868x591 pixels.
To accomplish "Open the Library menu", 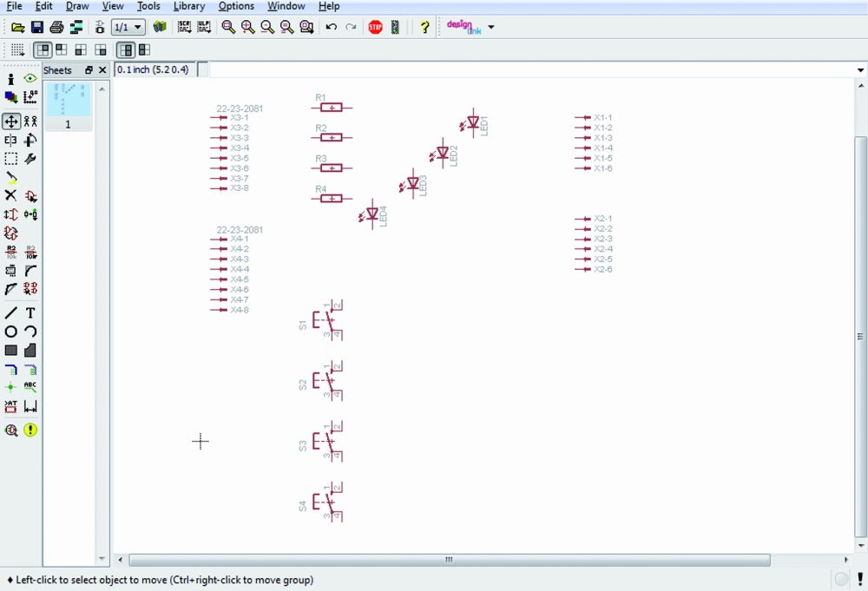I will click(188, 6).
